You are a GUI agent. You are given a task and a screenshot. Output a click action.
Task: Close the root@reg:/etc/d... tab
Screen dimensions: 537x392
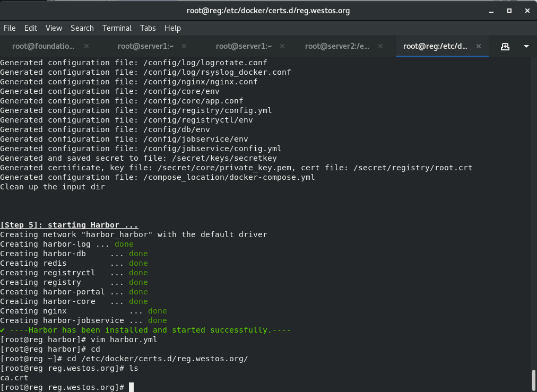tap(479, 46)
